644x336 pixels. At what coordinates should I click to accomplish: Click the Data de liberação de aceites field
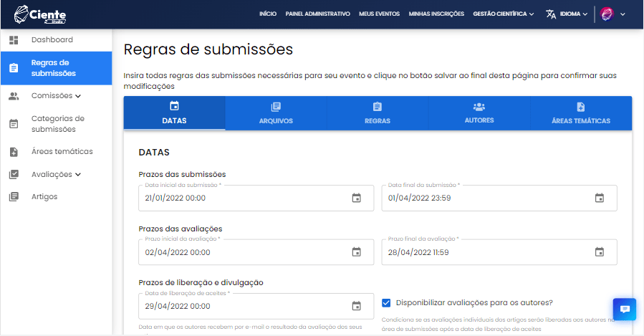[x=256, y=306]
